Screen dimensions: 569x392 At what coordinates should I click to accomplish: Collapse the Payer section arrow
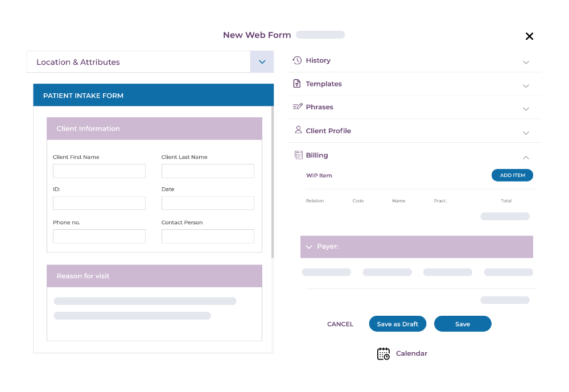309,247
